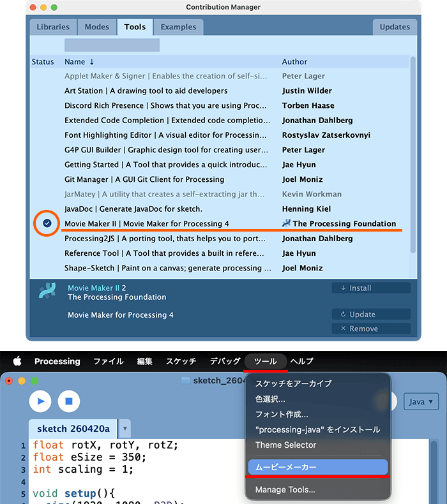This screenshot has width=447, height=504.
Task: Click author Torben Haase
Action: click(308, 106)
